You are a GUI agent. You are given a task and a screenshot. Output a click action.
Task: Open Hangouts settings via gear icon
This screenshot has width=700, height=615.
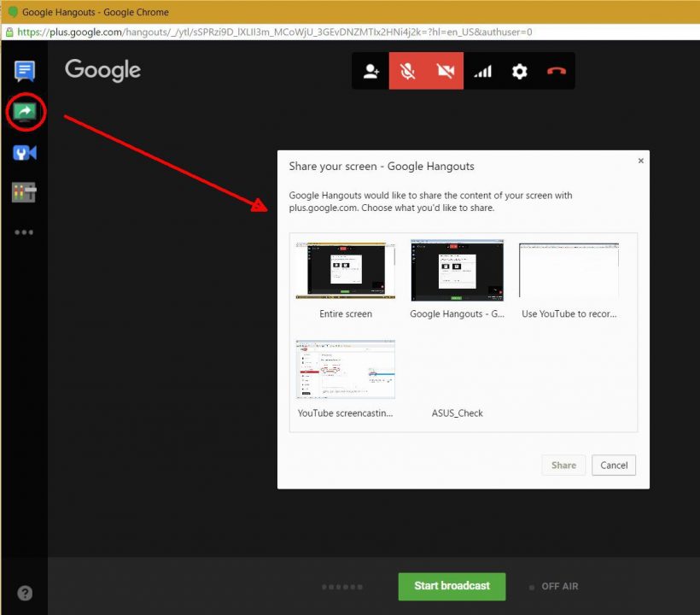tap(519, 71)
